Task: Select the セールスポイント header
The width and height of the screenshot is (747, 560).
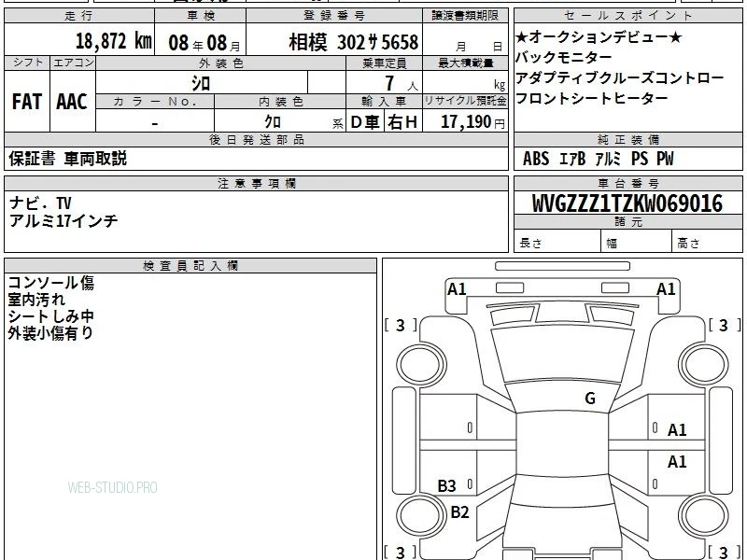Action: coord(628,16)
